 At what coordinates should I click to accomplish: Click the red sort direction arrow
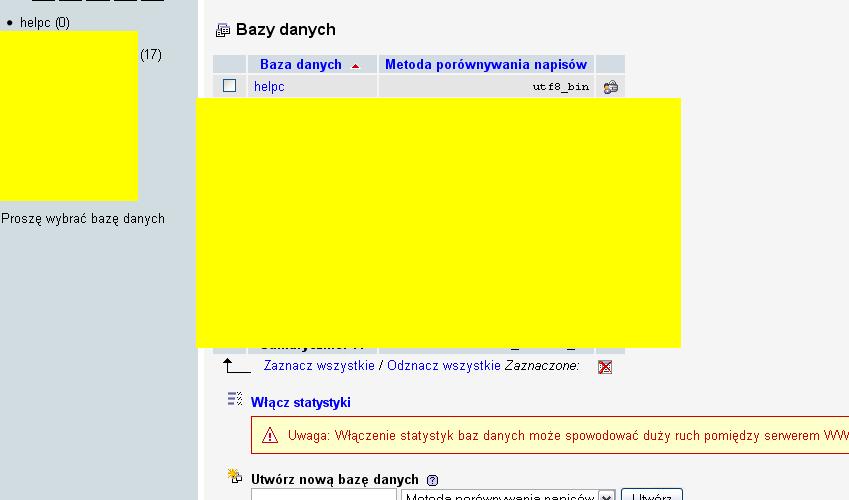click(x=355, y=66)
